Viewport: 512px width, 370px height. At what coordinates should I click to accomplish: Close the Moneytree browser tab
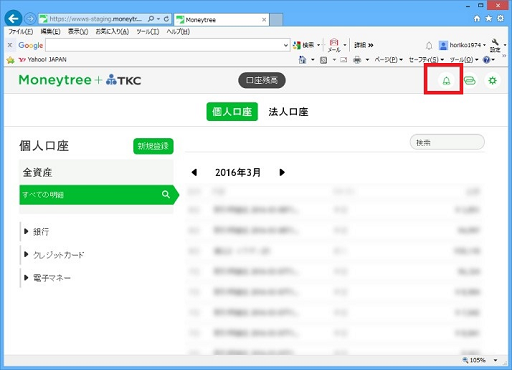[x=264, y=20]
